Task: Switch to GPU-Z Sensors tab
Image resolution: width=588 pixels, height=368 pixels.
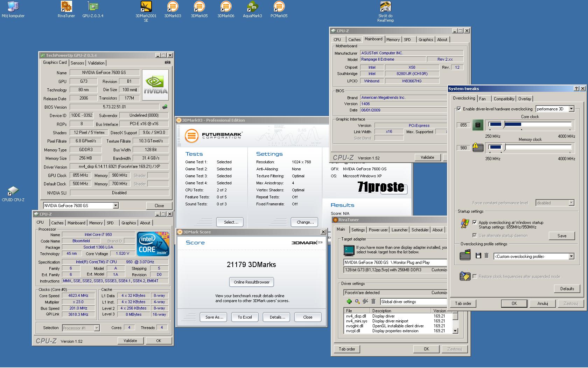Action: (77, 63)
